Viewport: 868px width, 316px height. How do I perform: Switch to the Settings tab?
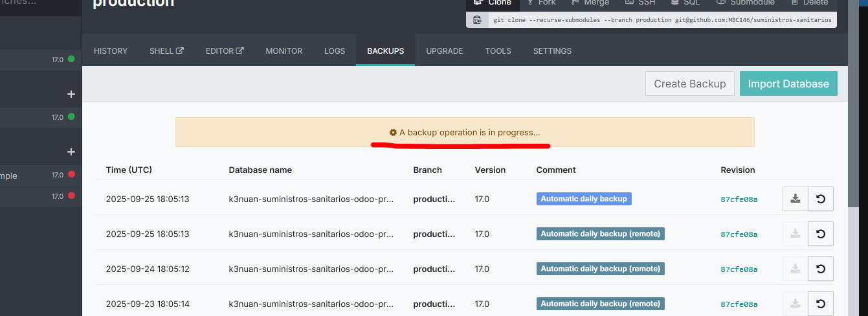click(552, 51)
